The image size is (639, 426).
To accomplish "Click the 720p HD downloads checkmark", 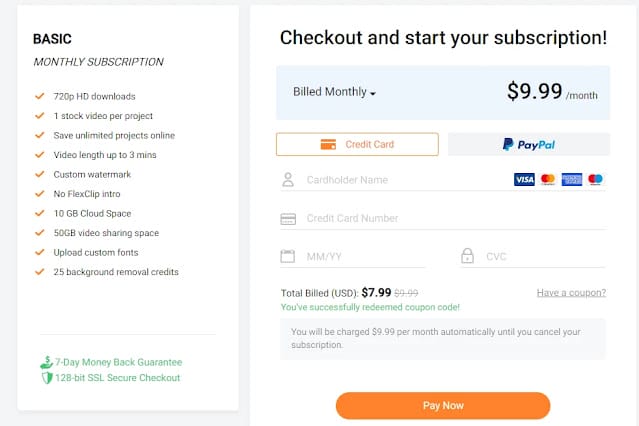I will 40,97.
